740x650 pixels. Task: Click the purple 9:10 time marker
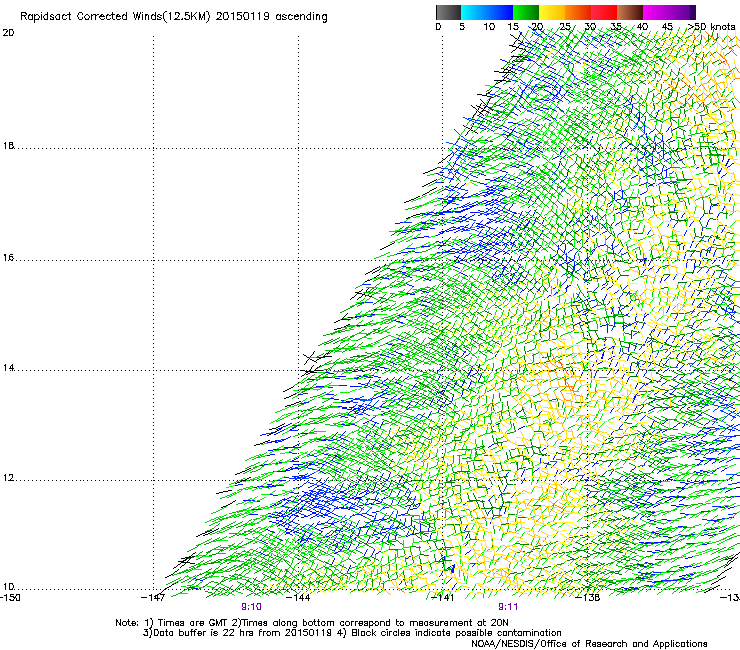point(252,607)
